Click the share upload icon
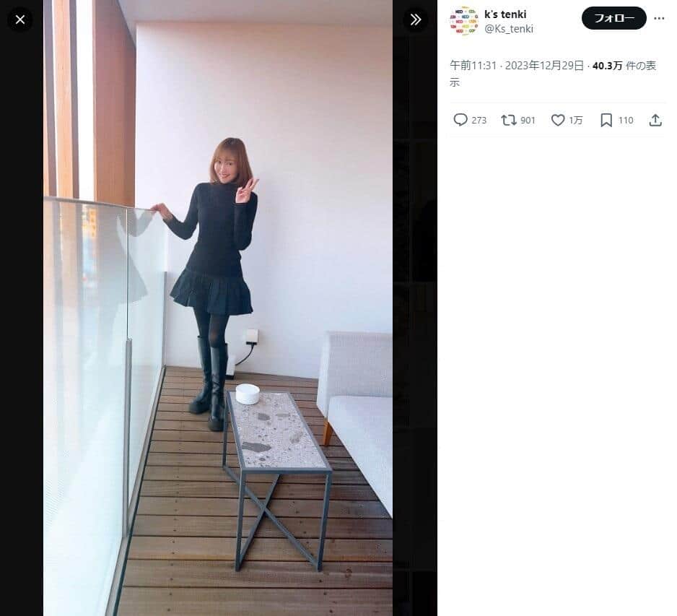The width and height of the screenshot is (677, 616). (655, 120)
